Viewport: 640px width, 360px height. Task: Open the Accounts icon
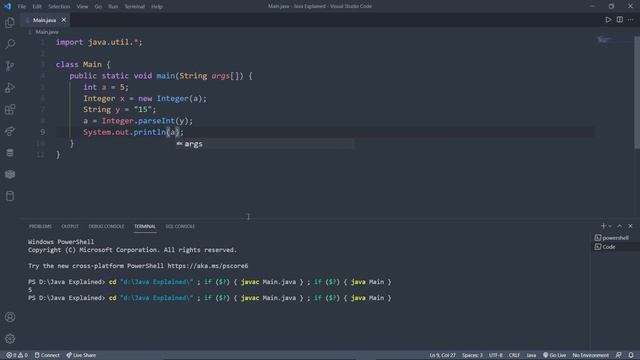[x=10, y=317]
